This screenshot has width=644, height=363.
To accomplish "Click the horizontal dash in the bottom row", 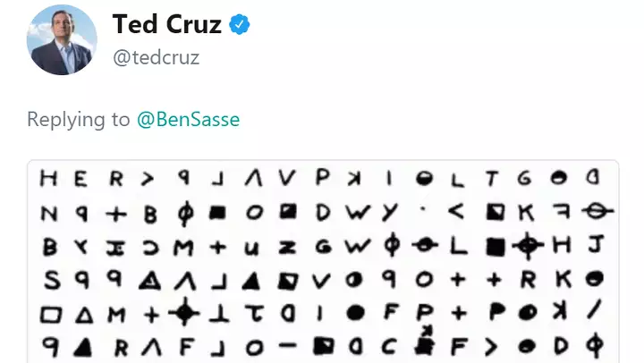I will click(x=287, y=346).
